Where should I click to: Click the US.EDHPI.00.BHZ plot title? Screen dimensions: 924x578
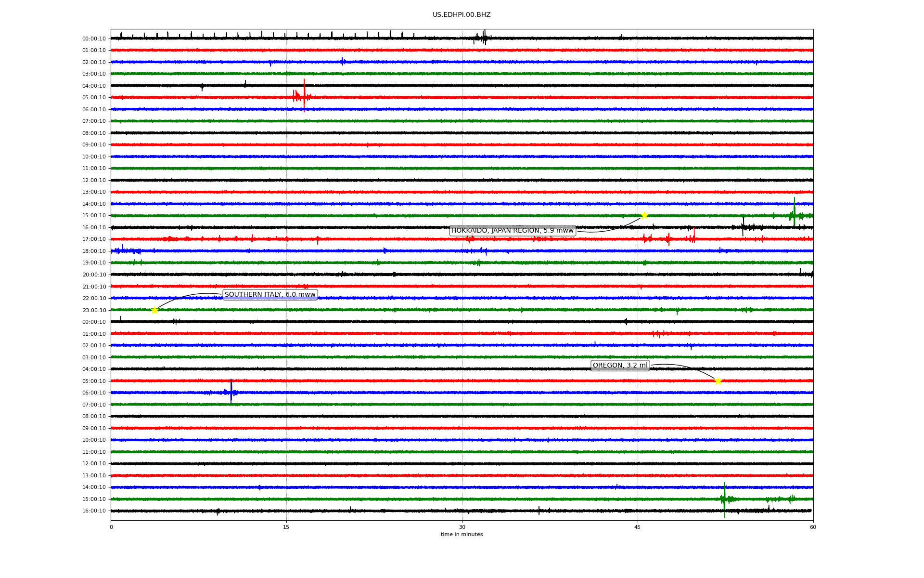point(462,15)
